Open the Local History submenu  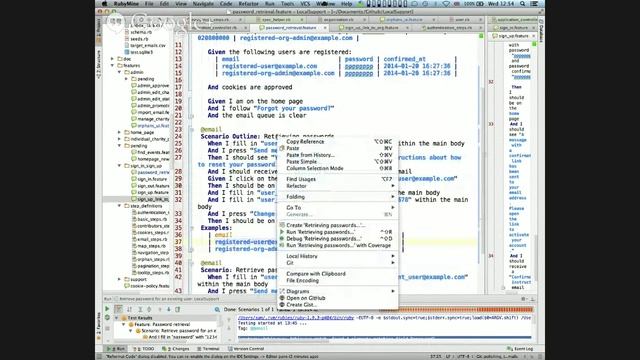coord(337,256)
